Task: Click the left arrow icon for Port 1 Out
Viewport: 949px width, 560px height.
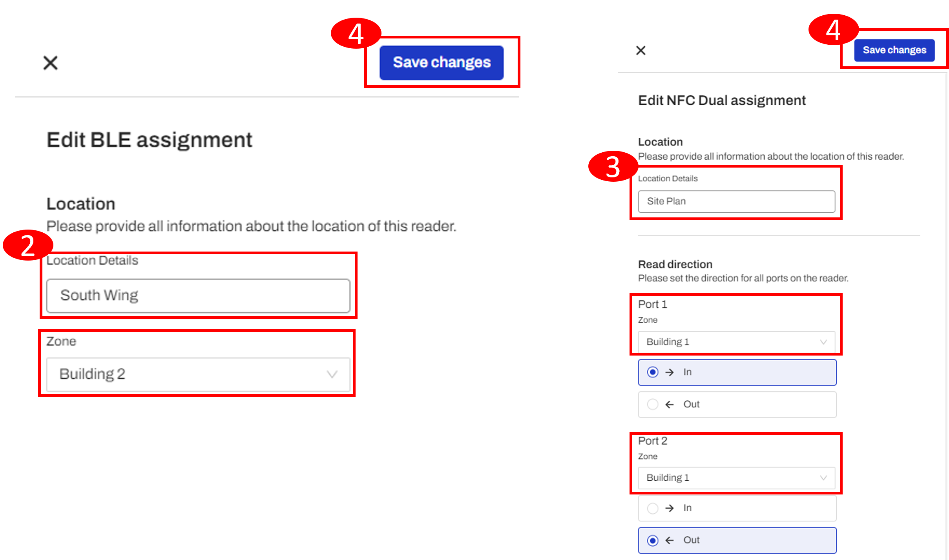Action: pos(670,405)
